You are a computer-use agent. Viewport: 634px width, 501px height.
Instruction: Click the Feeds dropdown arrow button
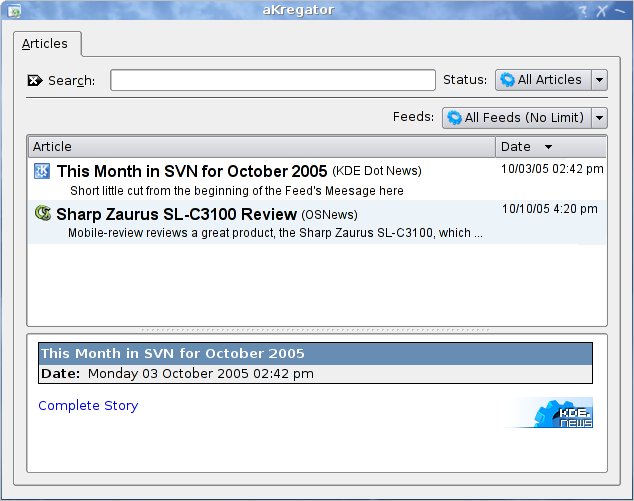(x=600, y=118)
